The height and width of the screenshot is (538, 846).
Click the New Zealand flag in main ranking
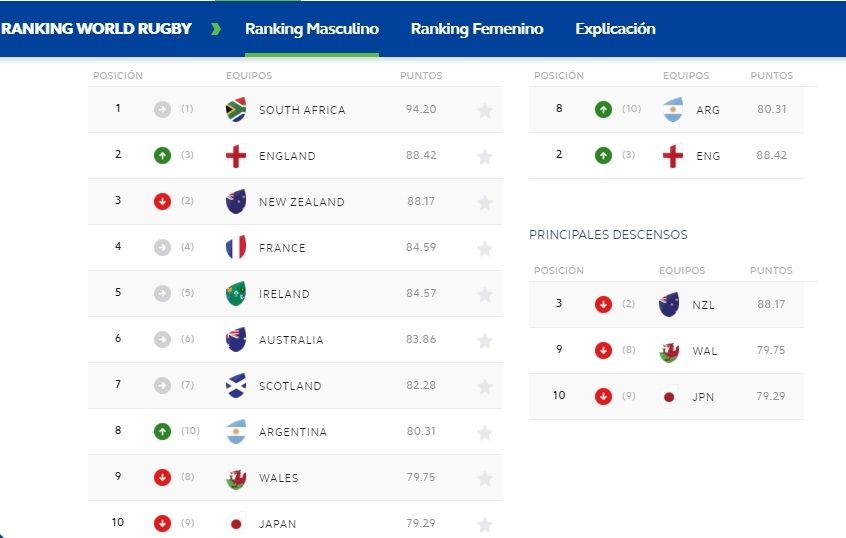tap(236, 202)
